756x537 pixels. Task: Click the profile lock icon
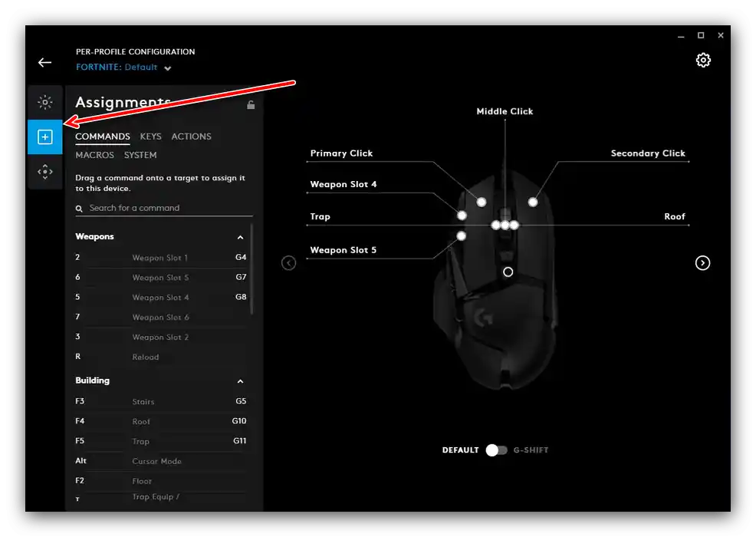251,104
